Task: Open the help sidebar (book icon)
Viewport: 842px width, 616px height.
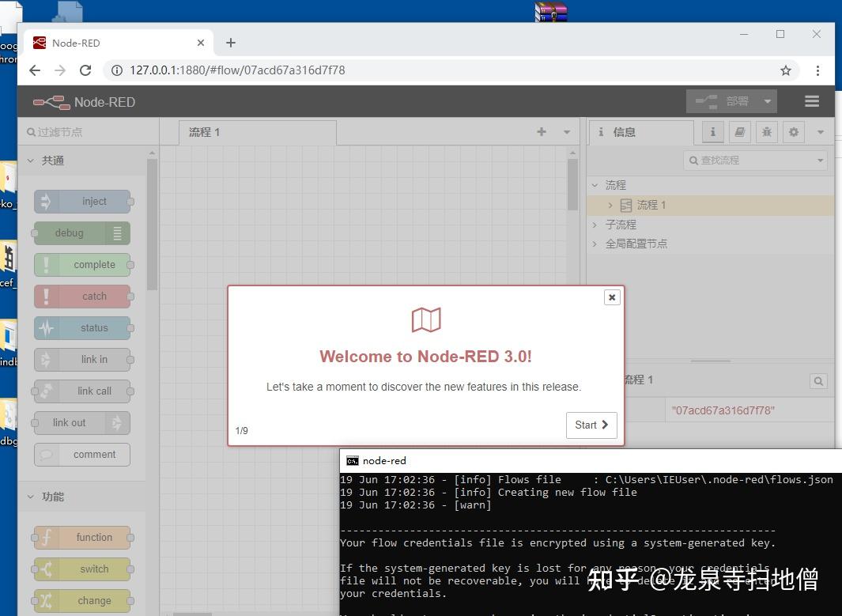Action: (x=739, y=132)
